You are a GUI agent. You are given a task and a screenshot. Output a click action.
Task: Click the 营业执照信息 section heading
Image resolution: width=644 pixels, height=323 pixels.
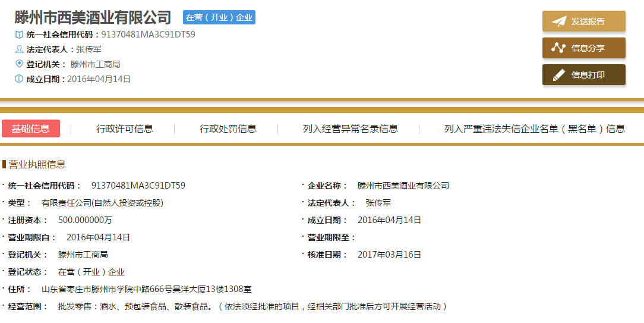pyautogui.click(x=37, y=165)
